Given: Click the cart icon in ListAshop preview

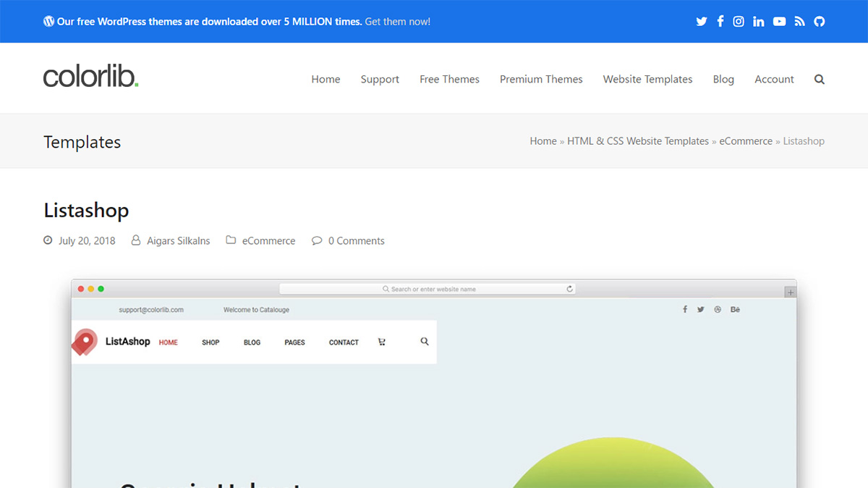Looking at the screenshot, I should (382, 342).
